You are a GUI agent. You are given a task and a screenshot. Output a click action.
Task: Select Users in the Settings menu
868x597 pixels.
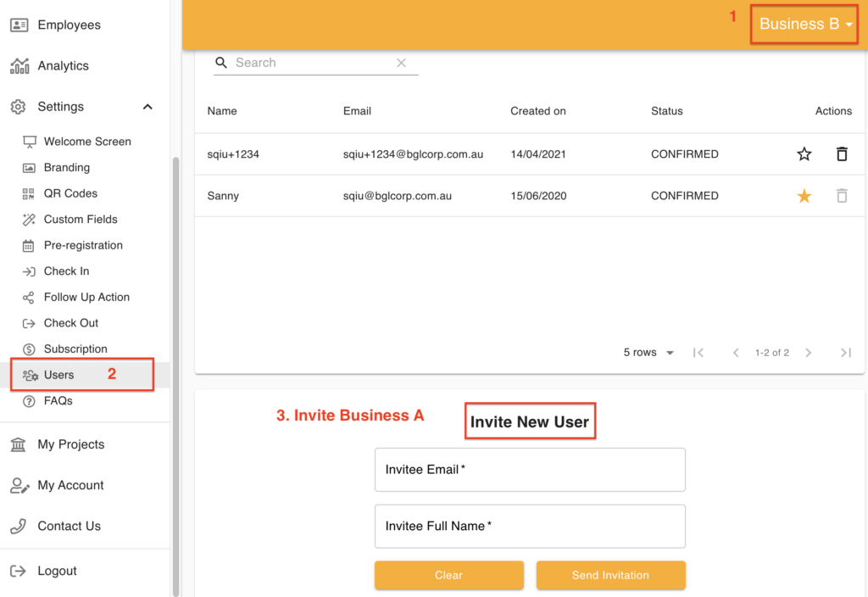tap(58, 375)
